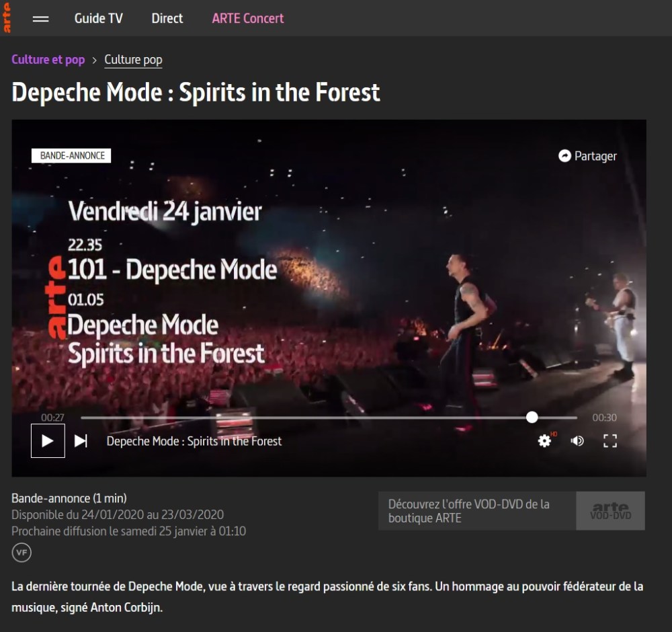Mute the video volume
Image resolution: width=672 pixels, height=632 pixels.
point(577,441)
